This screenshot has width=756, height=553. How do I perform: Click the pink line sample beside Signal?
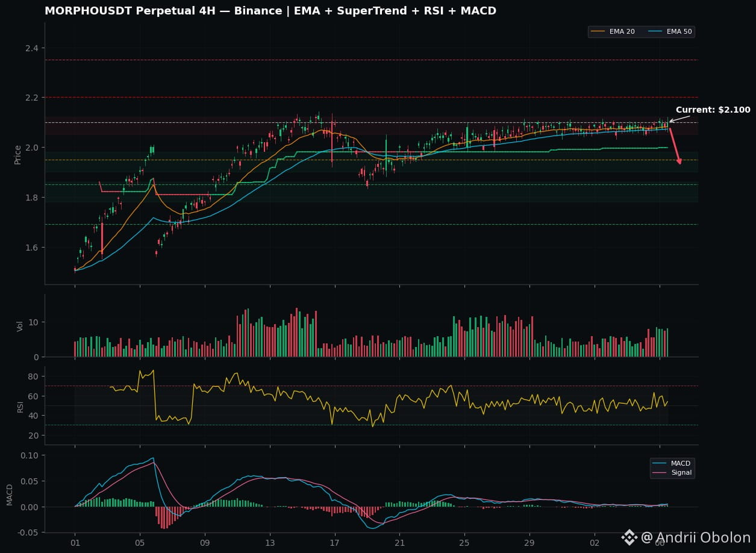(x=660, y=473)
